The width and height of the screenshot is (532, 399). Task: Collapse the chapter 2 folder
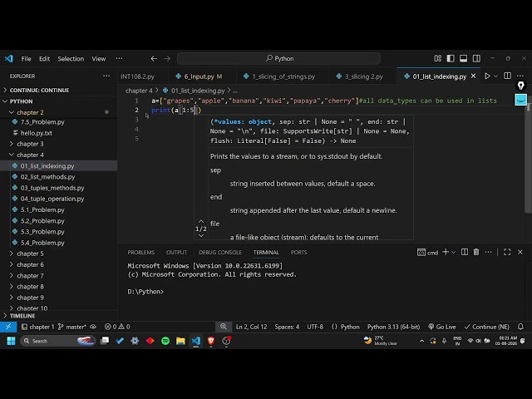pos(58,112)
